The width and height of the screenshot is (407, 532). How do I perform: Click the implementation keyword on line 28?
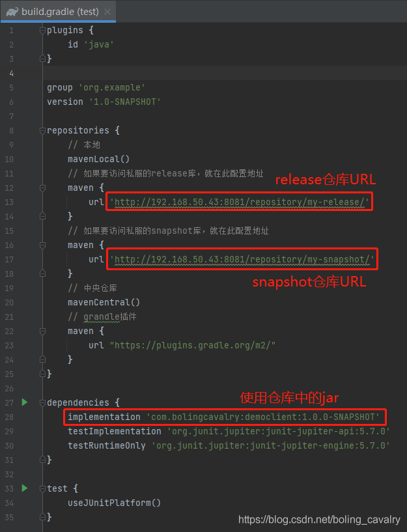pos(104,417)
